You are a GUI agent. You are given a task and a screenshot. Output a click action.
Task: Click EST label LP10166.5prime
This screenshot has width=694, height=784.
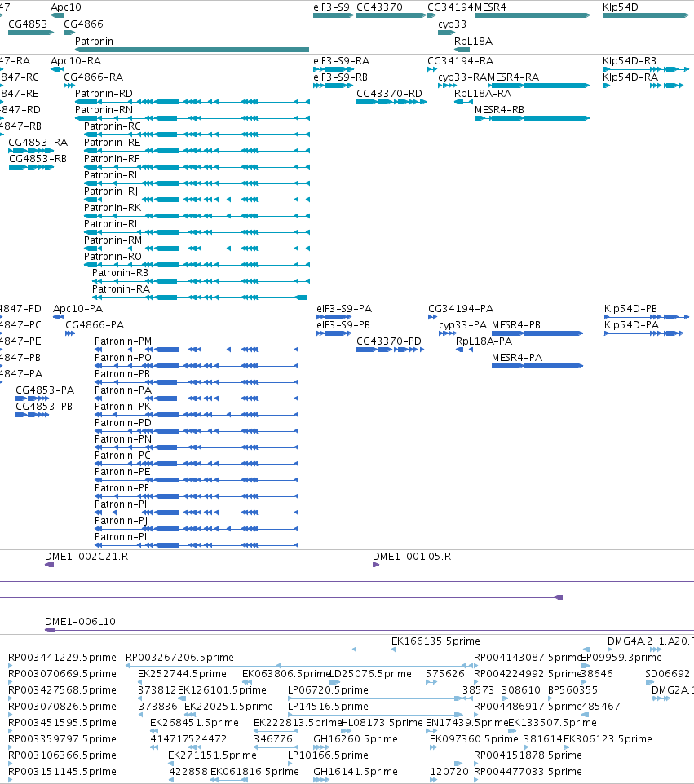point(328,755)
